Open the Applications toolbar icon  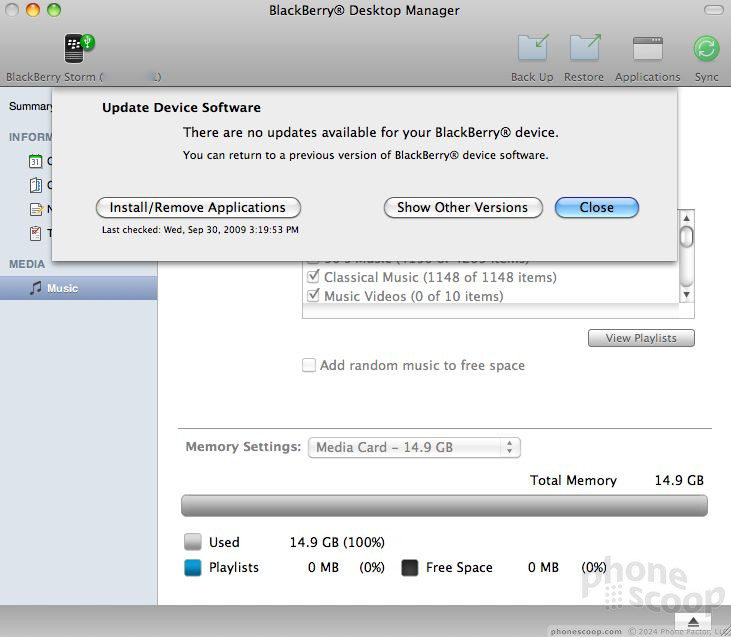pos(648,48)
